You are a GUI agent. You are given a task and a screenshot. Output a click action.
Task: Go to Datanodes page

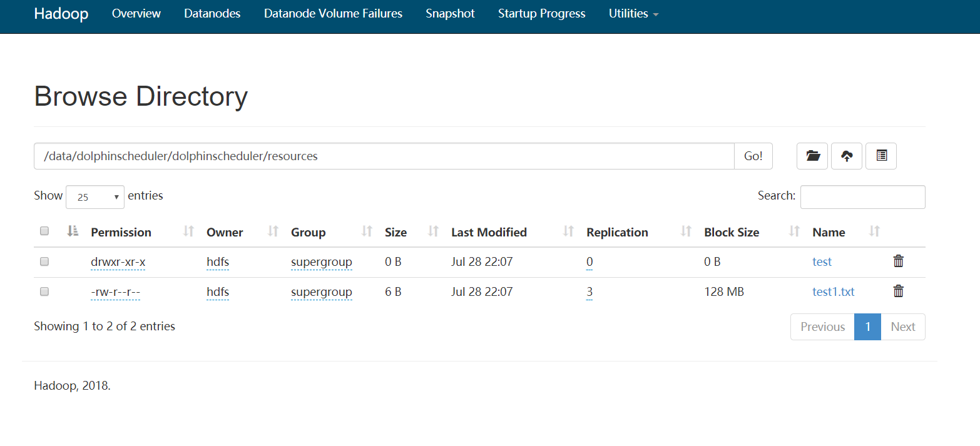212,14
